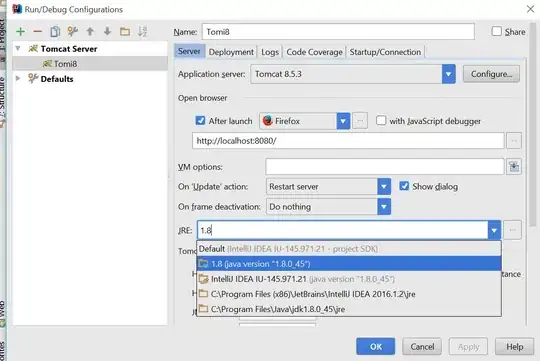The height and width of the screenshot is (361, 540).
Task: Click the Configure... button
Action: coord(491,74)
